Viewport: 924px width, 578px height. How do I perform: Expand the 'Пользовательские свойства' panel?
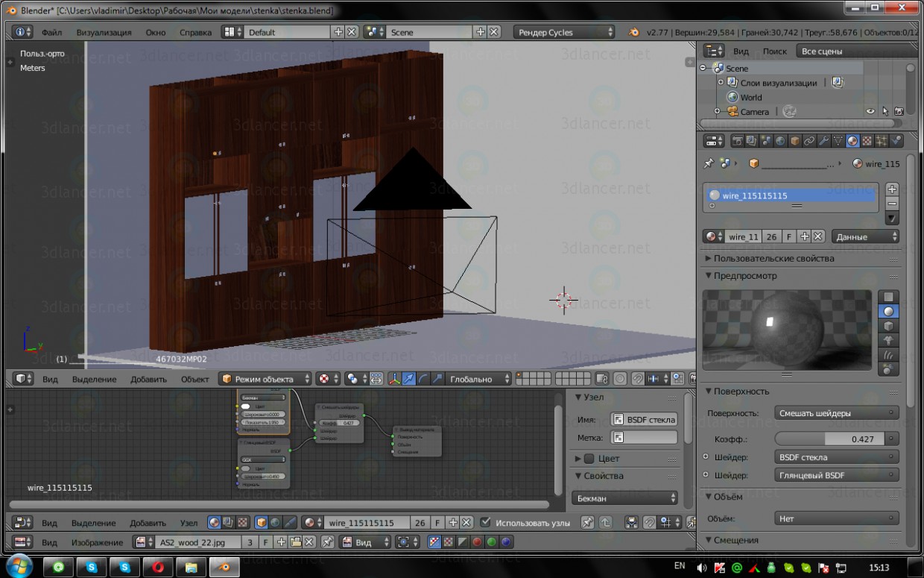769,258
